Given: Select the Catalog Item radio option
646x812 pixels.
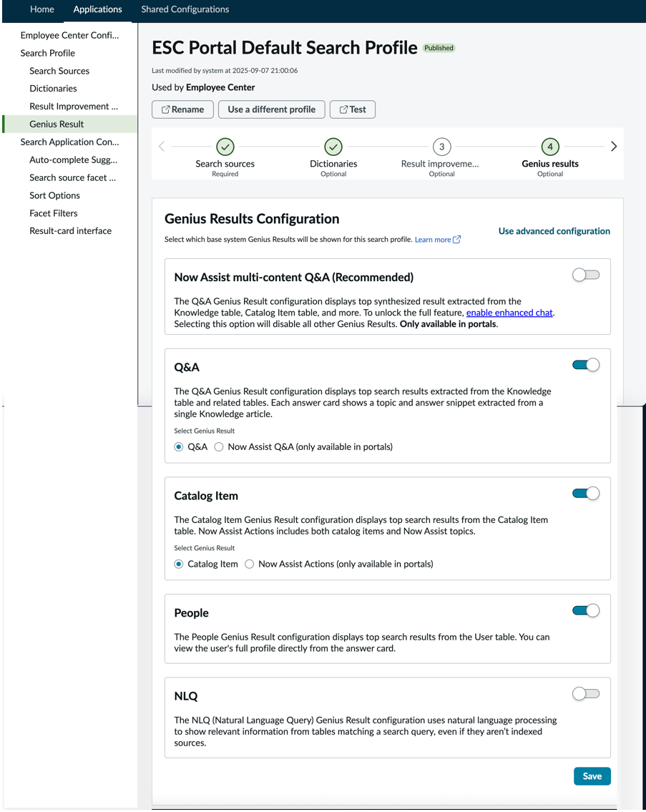Looking at the screenshot, I should pyautogui.click(x=179, y=564).
